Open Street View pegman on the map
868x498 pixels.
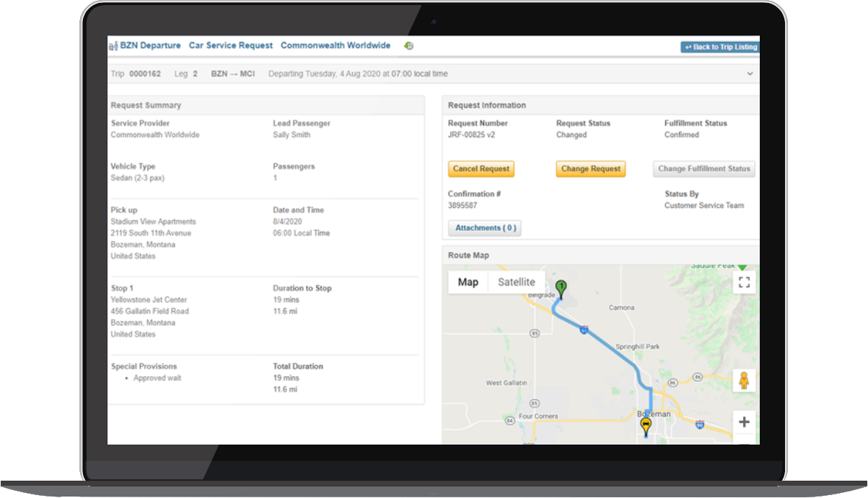[744, 380]
